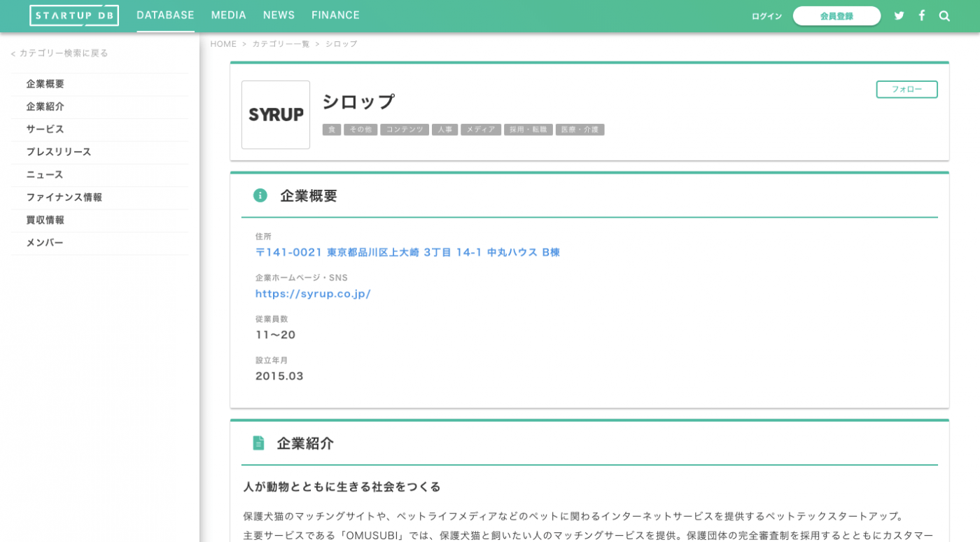Select プレスリリース in the sidebar
This screenshot has height=542, width=980.
pyautogui.click(x=99, y=152)
